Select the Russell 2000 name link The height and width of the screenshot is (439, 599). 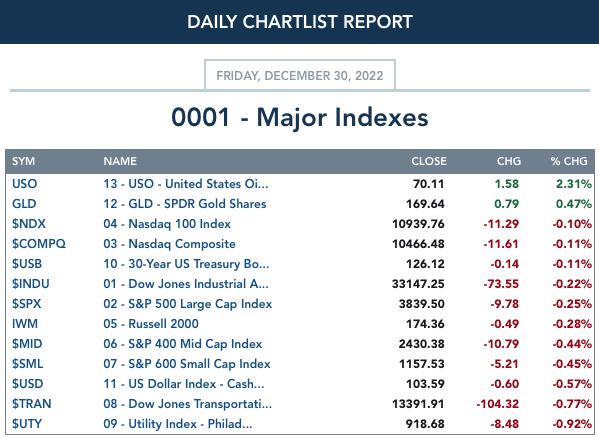(x=151, y=324)
